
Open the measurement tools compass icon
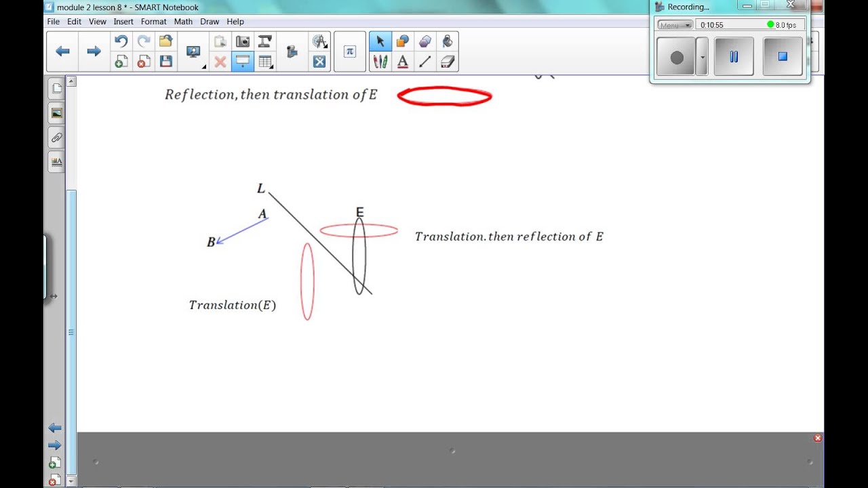[319, 41]
